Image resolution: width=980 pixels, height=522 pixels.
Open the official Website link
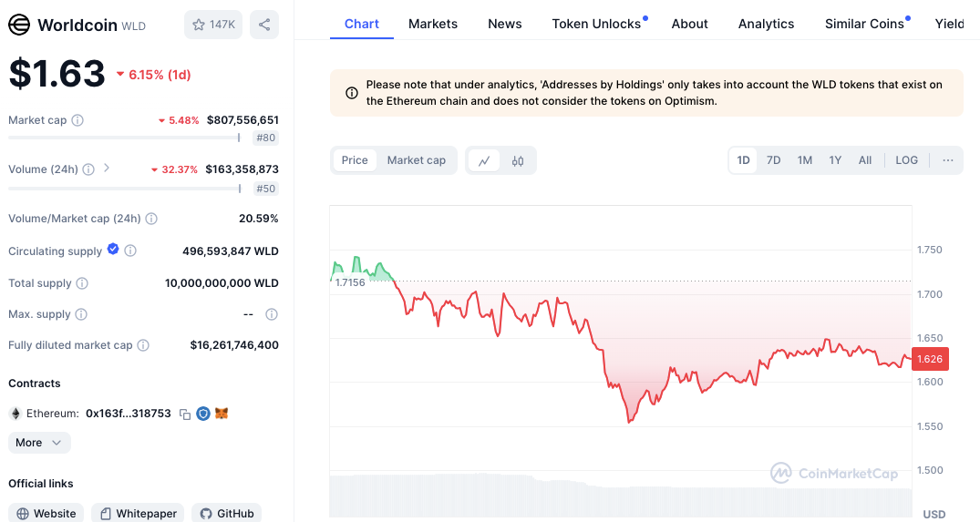46,513
